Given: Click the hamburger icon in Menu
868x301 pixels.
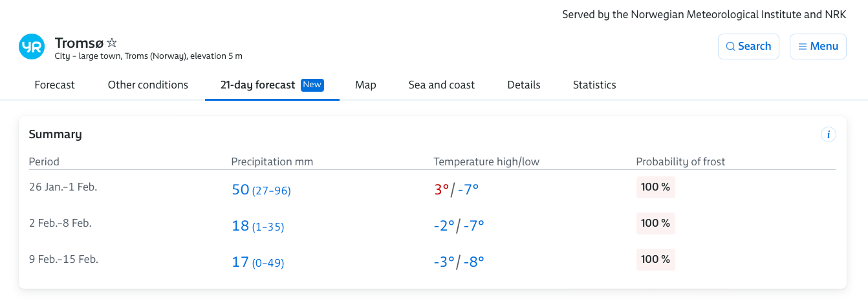Looking at the screenshot, I should pyautogui.click(x=802, y=47).
